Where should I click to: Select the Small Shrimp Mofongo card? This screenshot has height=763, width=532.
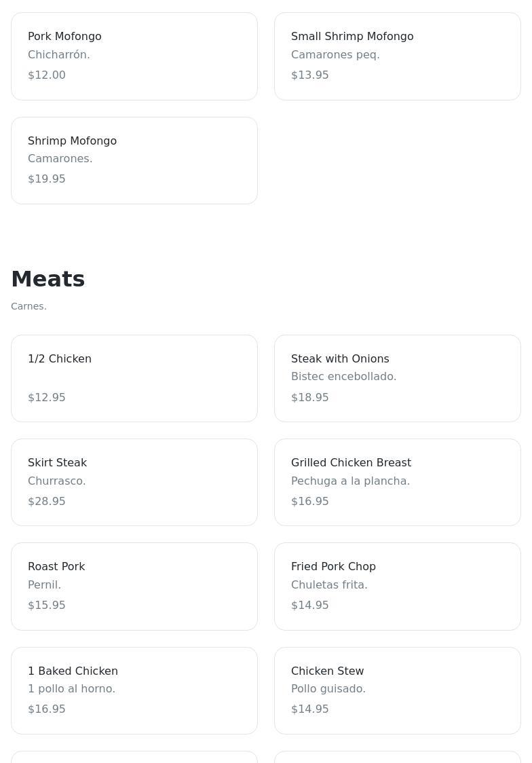(x=397, y=56)
